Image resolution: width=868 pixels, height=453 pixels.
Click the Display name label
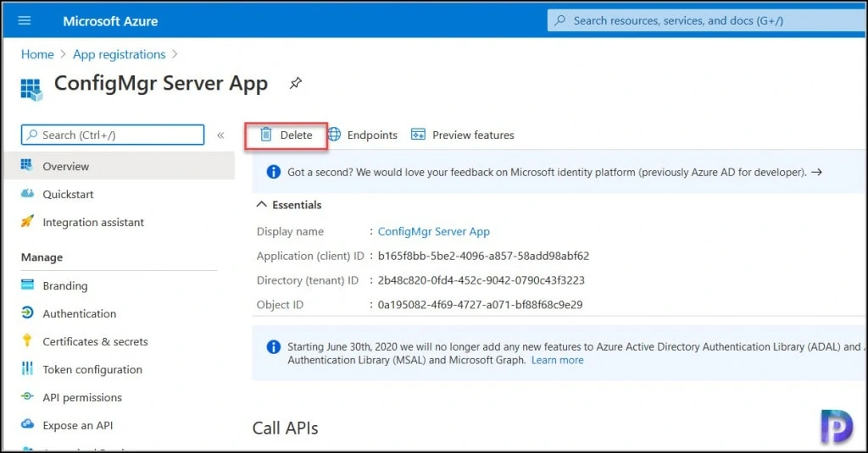(290, 231)
